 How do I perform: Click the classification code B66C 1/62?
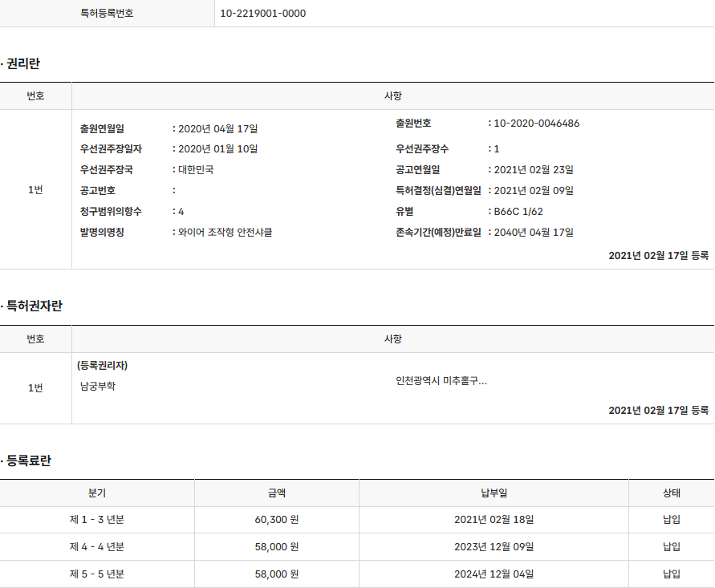click(518, 212)
